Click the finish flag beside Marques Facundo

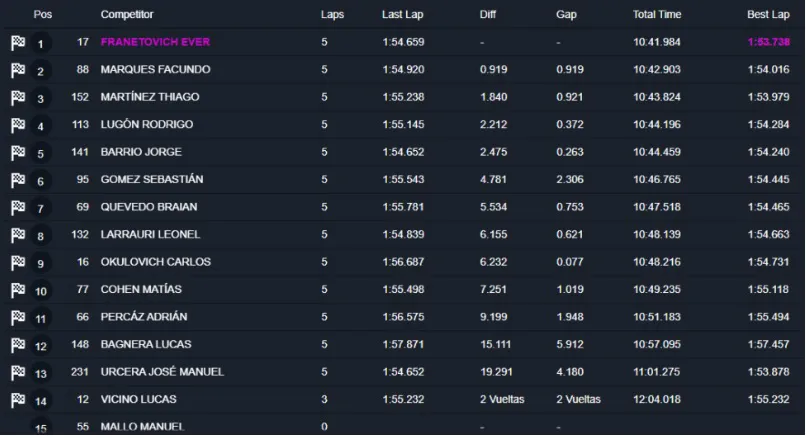(17, 70)
